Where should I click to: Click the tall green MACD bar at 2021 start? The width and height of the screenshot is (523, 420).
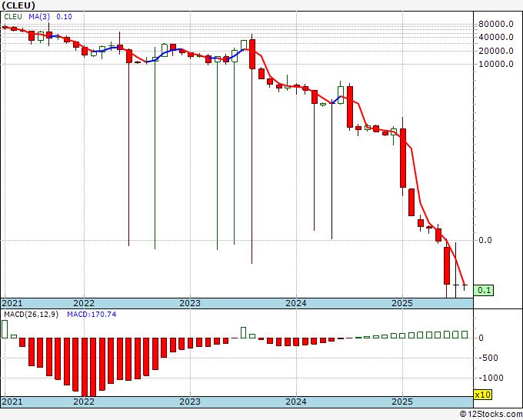click(x=5, y=329)
